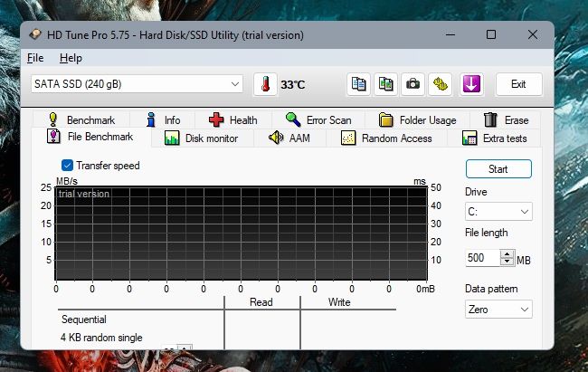Click the Start button
Screen dimensions: 588x372
pyautogui.click(x=498, y=169)
